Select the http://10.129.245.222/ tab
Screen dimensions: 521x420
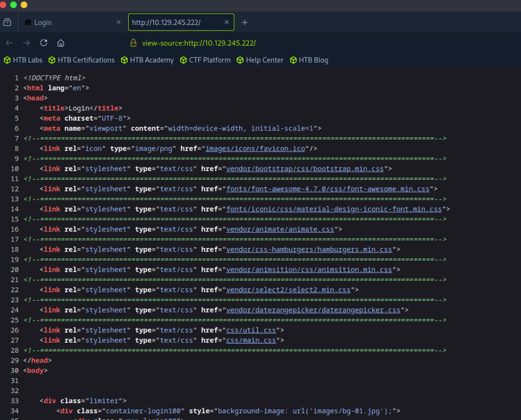[173, 22]
